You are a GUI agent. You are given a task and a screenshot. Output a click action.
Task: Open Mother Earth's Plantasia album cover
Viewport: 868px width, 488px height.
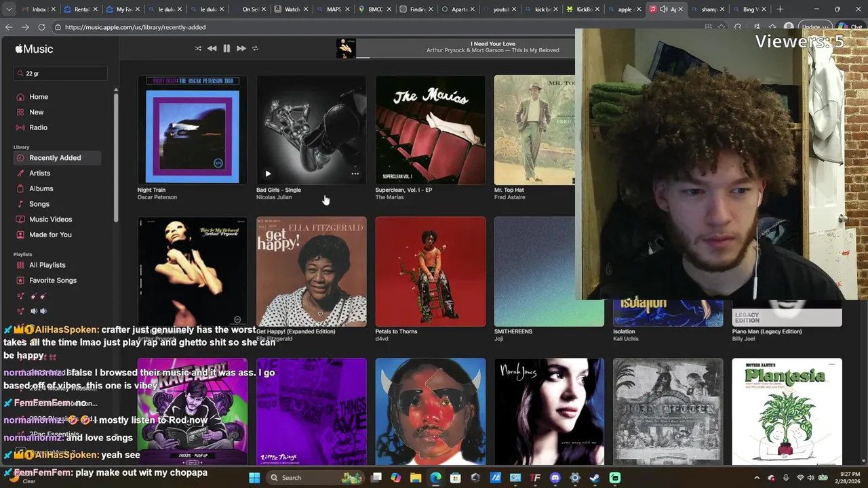(x=787, y=411)
